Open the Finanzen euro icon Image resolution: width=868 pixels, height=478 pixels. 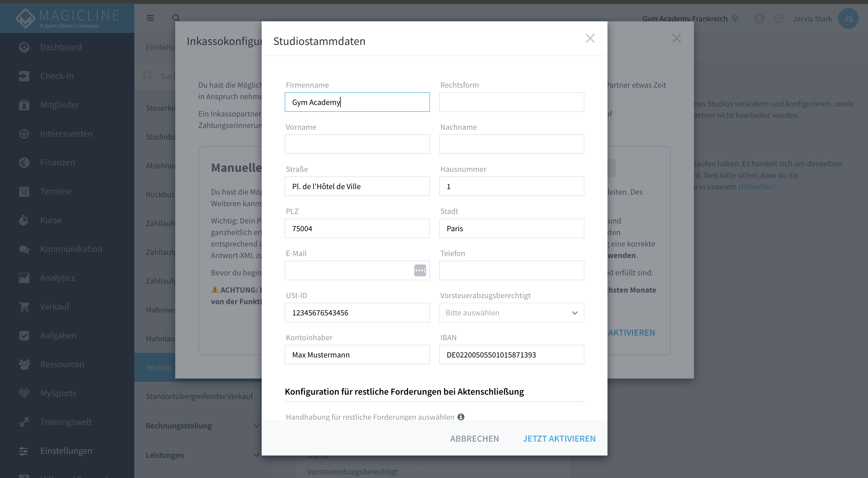[24, 163]
